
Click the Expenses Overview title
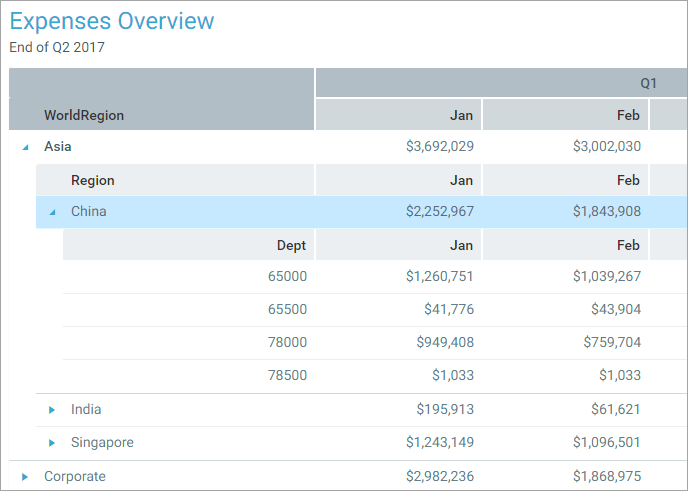(112, 21)
